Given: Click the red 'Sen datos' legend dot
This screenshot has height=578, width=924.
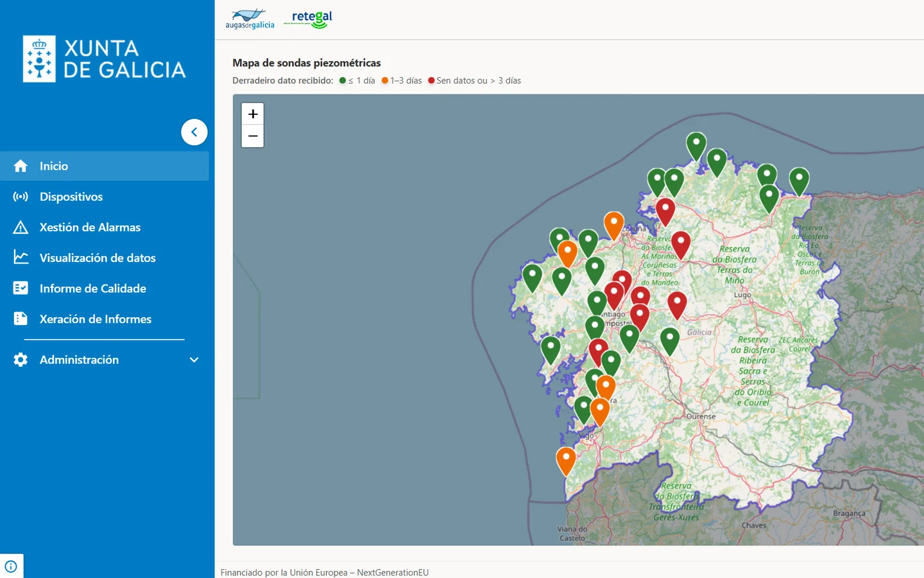Looking at the screenshot, I should pos(431,80).
